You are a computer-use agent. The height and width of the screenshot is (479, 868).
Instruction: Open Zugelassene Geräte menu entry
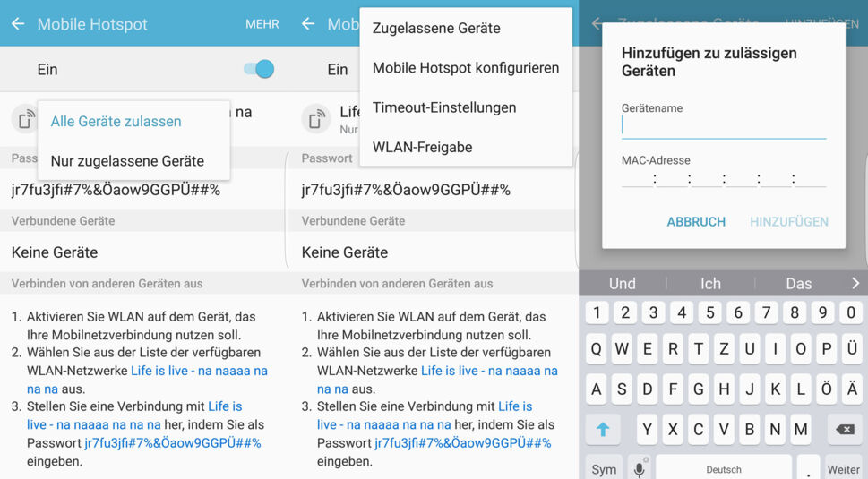[436, 28]
